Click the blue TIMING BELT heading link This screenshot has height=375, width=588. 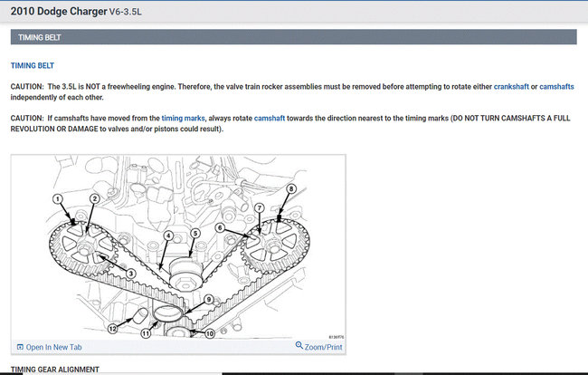[33, 66]
